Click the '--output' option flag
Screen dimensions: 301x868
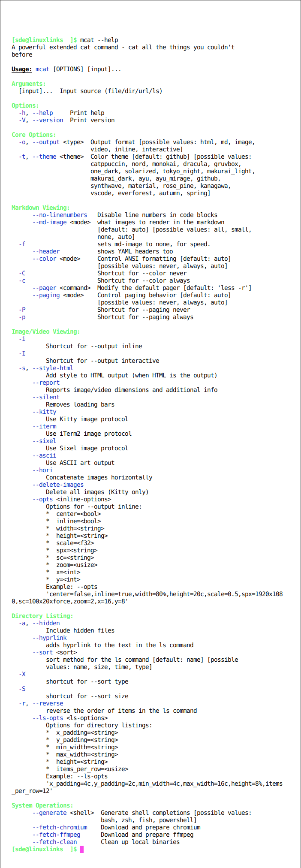click(x=46, y=142)
